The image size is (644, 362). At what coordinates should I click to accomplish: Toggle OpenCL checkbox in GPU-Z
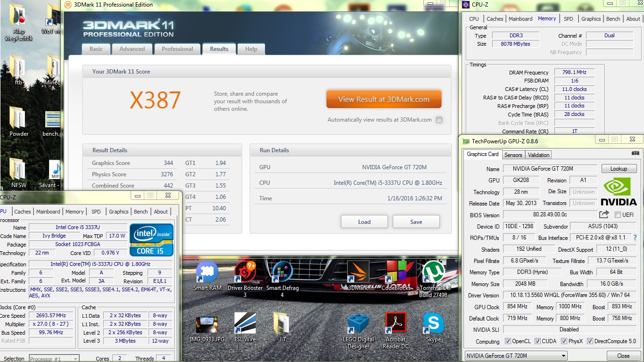[508, 341]
